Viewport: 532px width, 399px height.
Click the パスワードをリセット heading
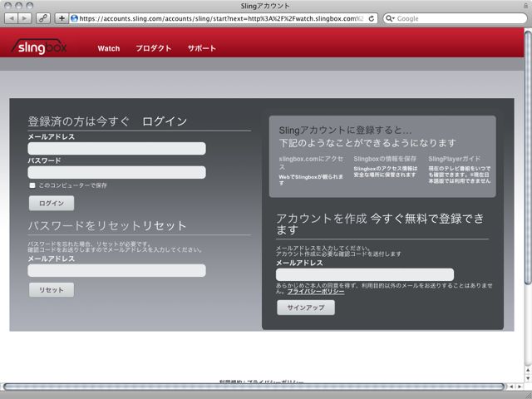(107, 225)
